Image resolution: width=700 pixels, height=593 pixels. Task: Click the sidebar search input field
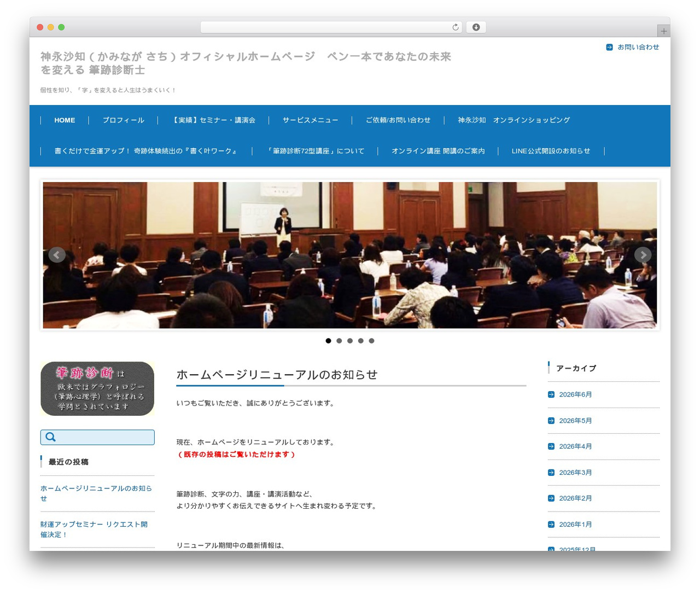pyautogui.click(x=97, y=437)
